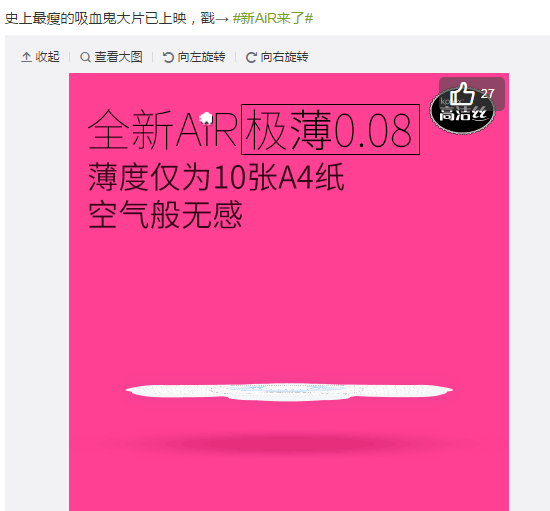Click the rotate-right arrow icon
The height and width of the screenshot is (511, 550).
[x=251, y=57]
